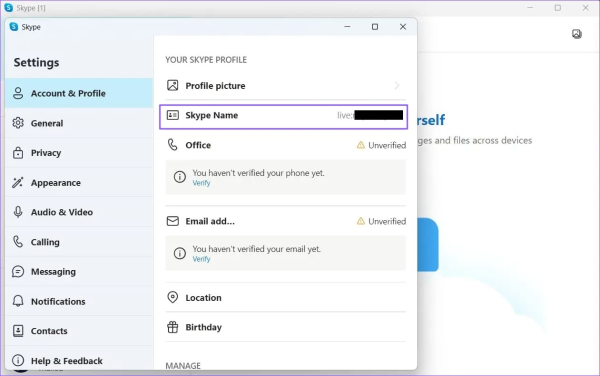Expand the Profile picture chevron
The width and height of the screenshot is (600, 376).
click(x=397, y=85)
